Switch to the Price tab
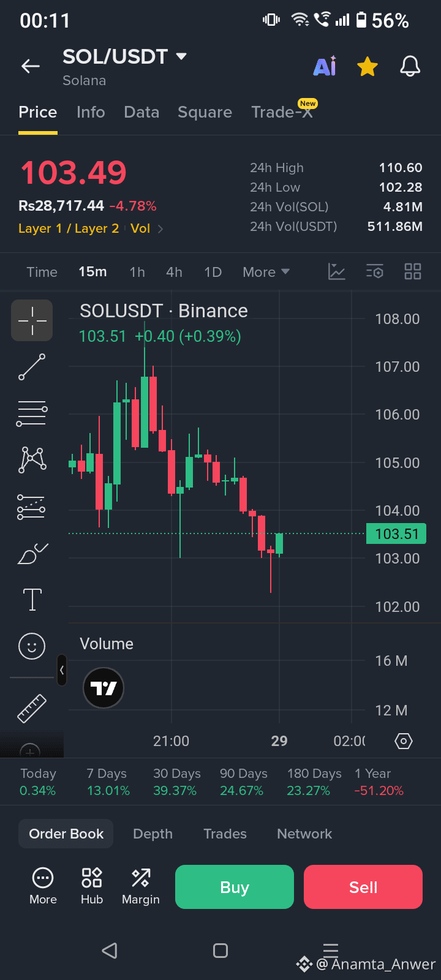 click(x=38, y=112)
